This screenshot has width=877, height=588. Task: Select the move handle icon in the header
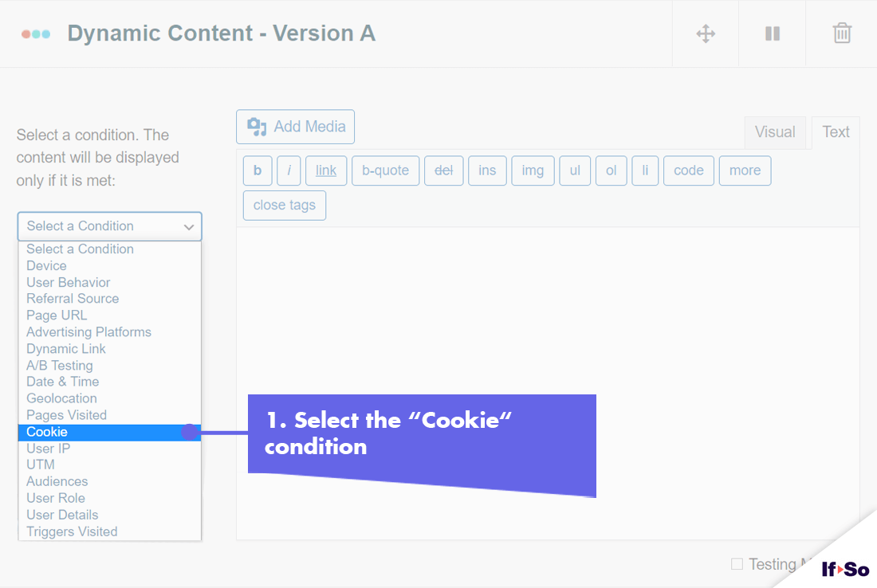coord(705,33)
